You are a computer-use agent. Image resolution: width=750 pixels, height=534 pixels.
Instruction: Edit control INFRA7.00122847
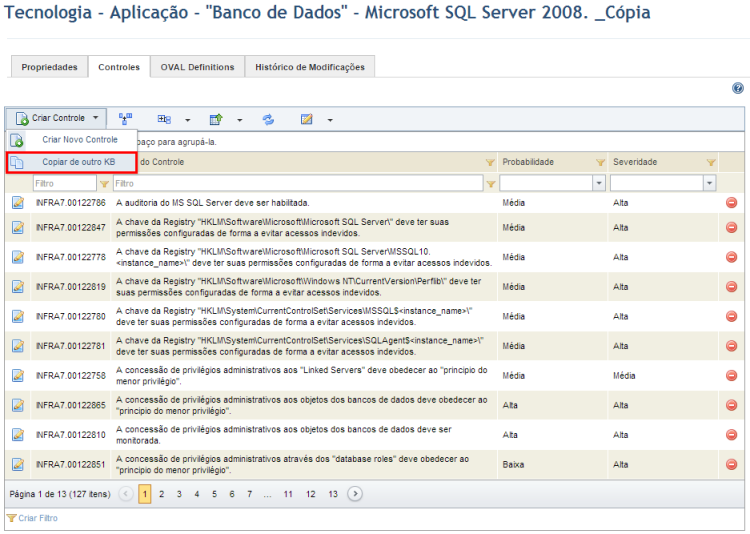(18, 227)
